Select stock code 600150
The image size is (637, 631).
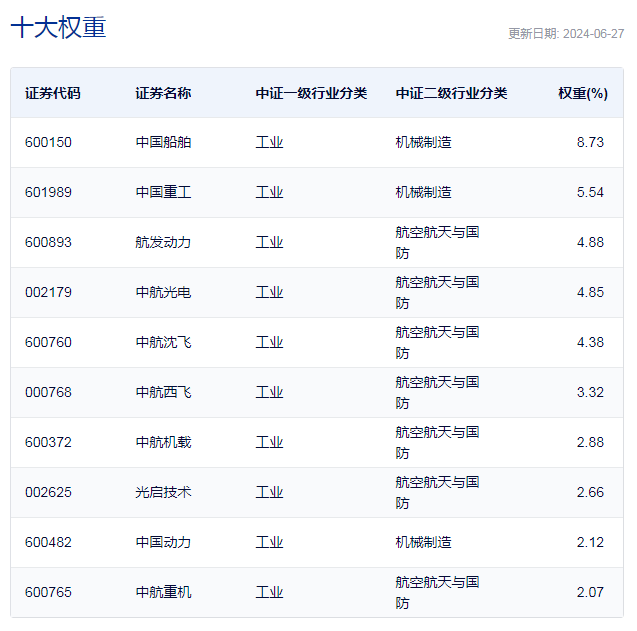point(48,142)
